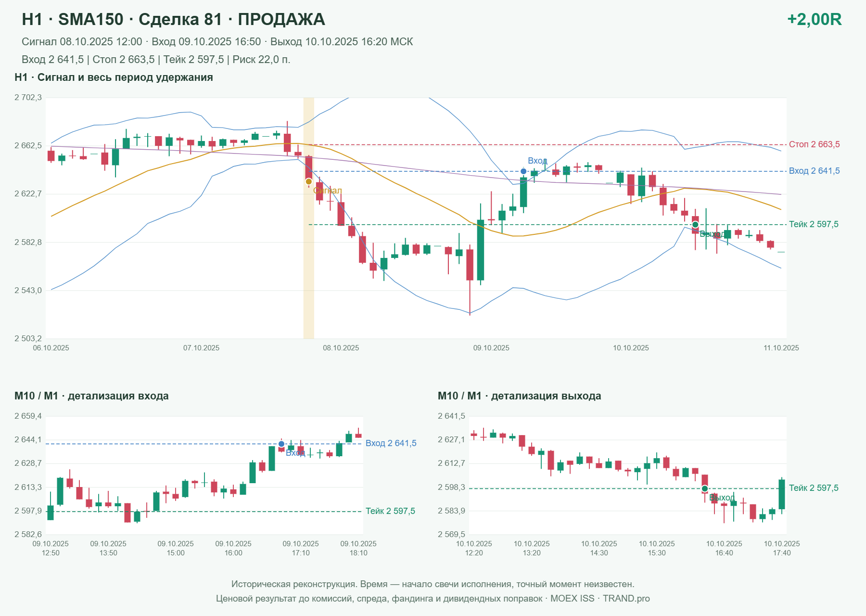Click the footer line ending 'MOEX ISS · TRAND.pro'
The width and height of the screenshot is (866, 616).
[x=433, y=599]
